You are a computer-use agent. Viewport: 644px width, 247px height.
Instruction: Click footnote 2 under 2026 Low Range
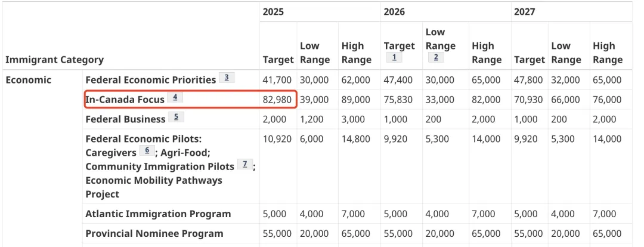pos(436,58)
